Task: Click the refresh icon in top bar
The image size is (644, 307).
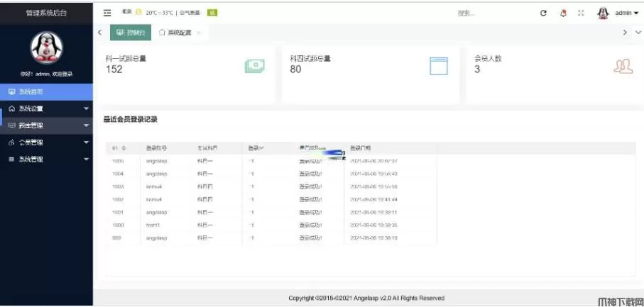Action: click(543, 13)
